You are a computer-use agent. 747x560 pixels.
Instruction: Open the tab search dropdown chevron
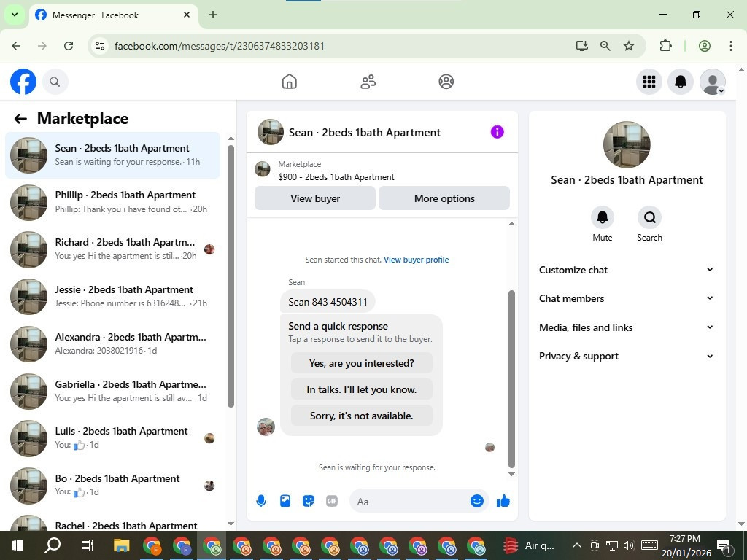15,15
